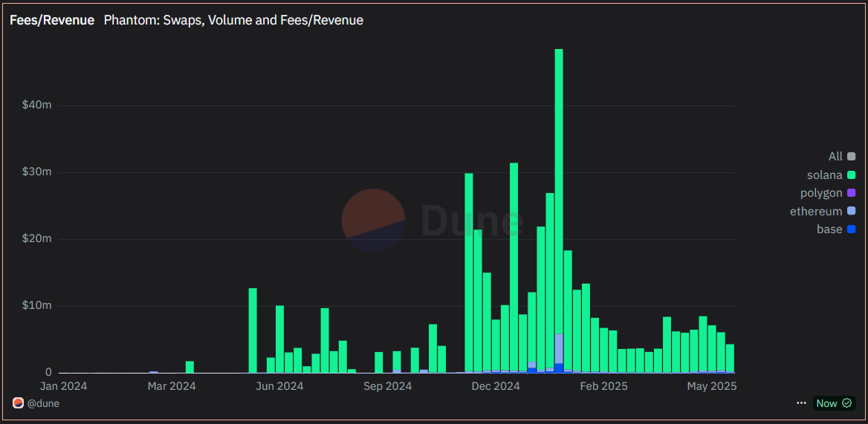868x424 pixels.
Task: Open the Fees/Revenue chart title
Action: click(52, 21)
